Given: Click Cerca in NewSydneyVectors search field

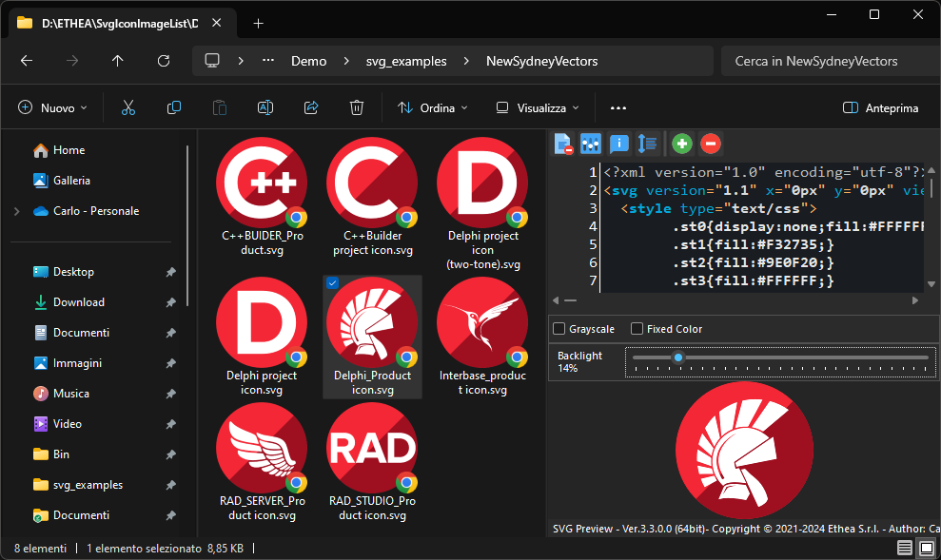Looking at the screenshot, I should coord(831,61).
